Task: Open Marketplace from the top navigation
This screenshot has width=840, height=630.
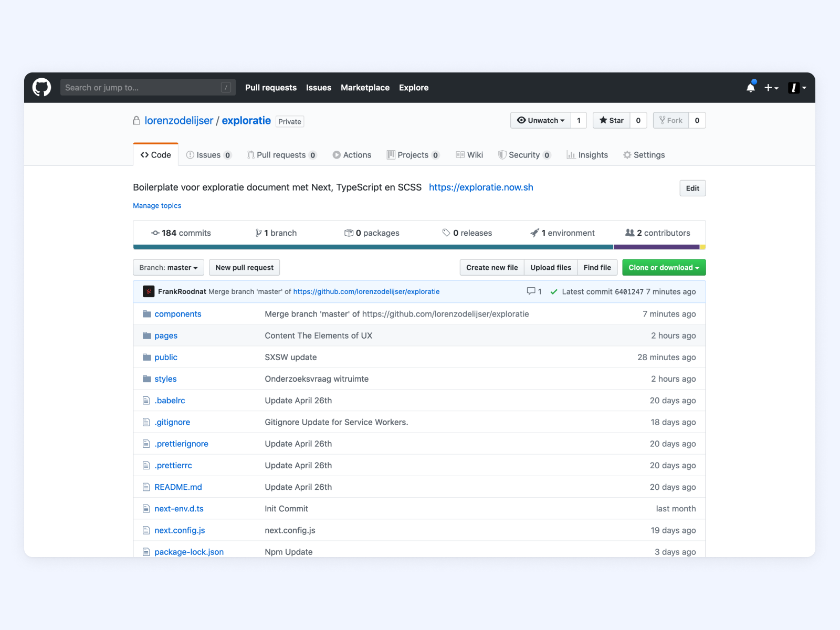Action: [365, 88]
